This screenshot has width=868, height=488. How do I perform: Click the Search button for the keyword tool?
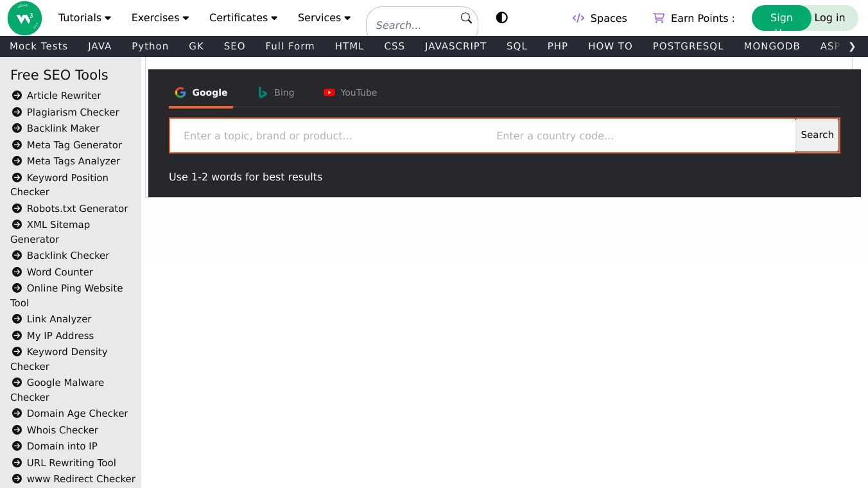pyautogui.click(x=817, y=135)
